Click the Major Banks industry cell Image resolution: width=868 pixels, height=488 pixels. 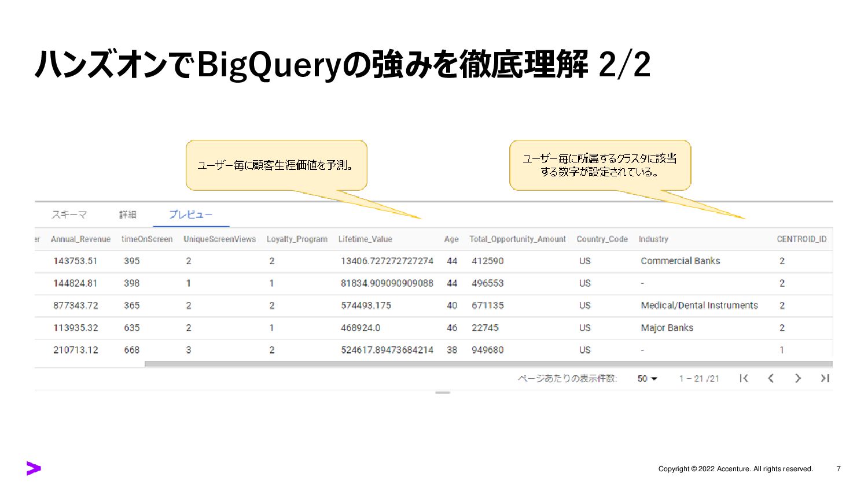[667, 328]
